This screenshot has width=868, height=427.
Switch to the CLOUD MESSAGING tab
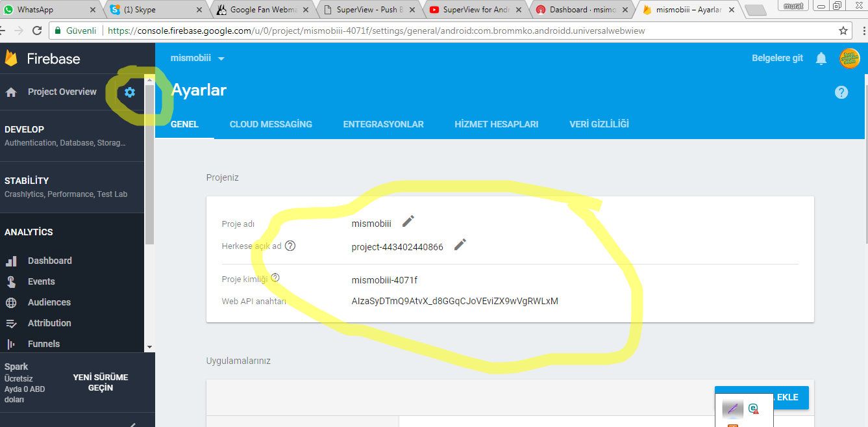(271, 124)
